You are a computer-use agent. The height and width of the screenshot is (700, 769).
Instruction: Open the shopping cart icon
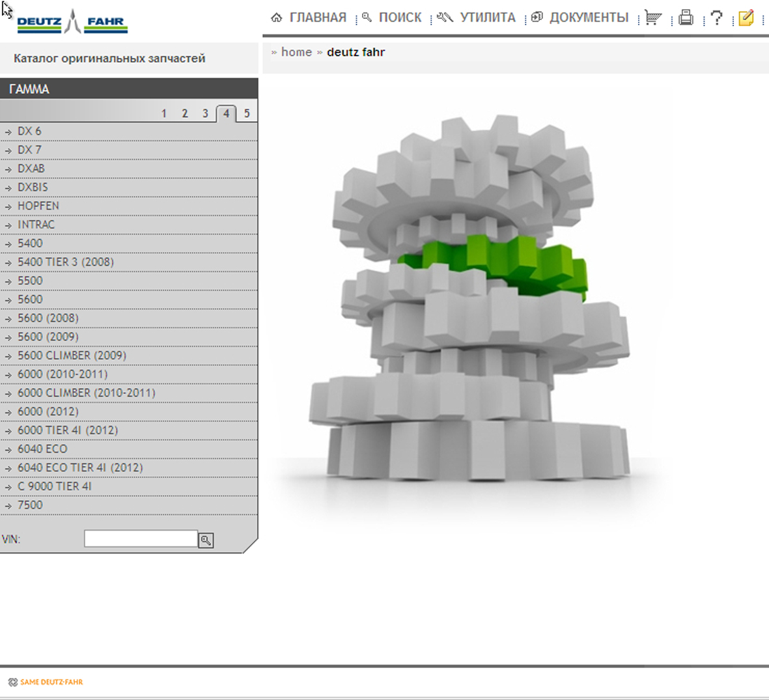pyautogui.click(x=653, y=18)
